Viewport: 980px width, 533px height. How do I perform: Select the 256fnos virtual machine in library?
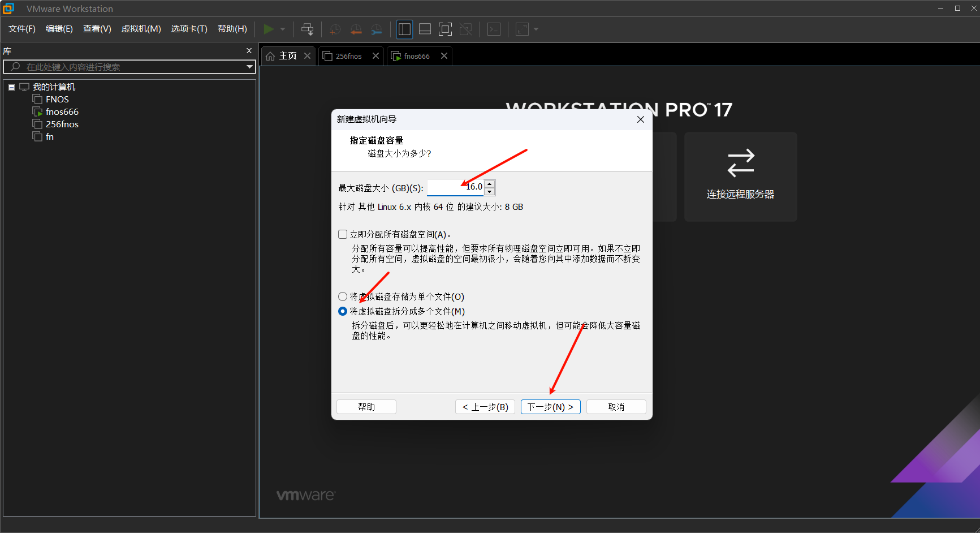tap(62, 124)
